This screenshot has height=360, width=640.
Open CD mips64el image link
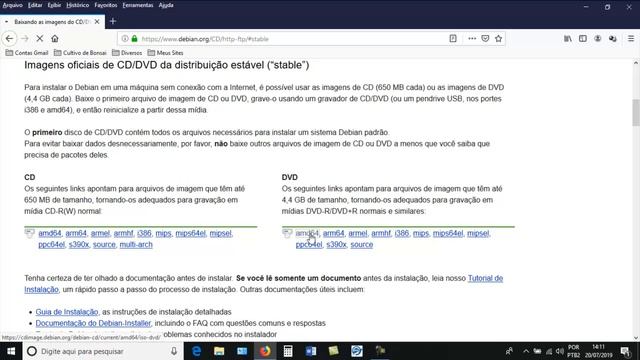[191, 233]
